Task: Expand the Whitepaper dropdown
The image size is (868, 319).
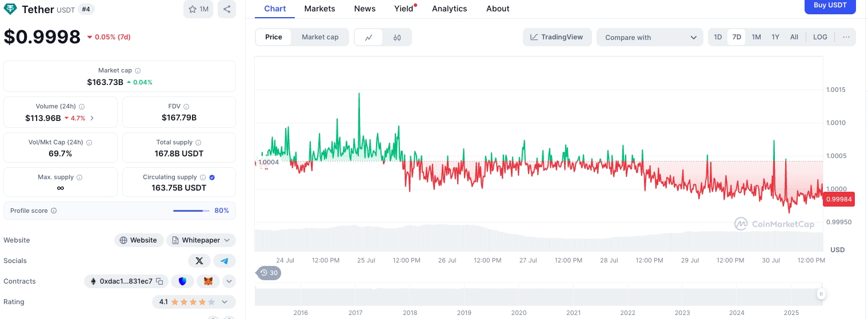Action: click(201, 240)
